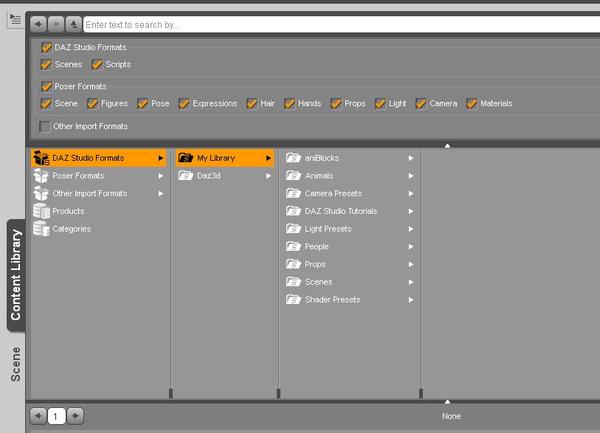Click the Shader Presets folder icon
The height and width of the screenshot is (433, 600).
click(x=293, y=300)
